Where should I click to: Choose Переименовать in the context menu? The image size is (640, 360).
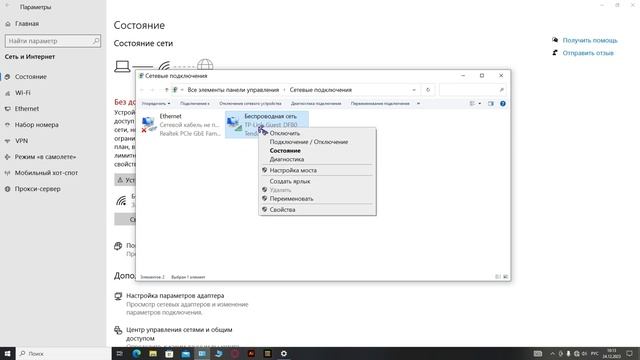pyautogui.click(x=291, y=199)
